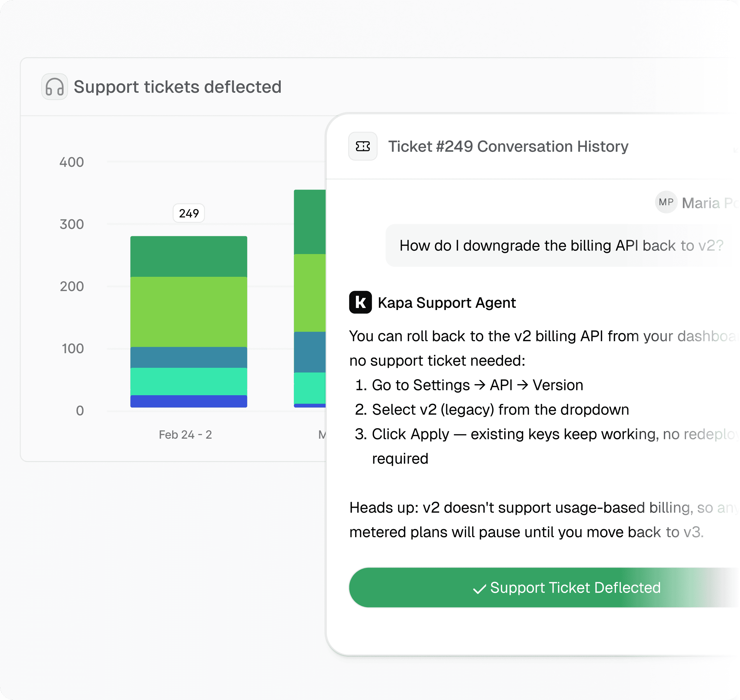
Task: Click the "Support tickets deflected" chart title
Action: coord(177,87)
